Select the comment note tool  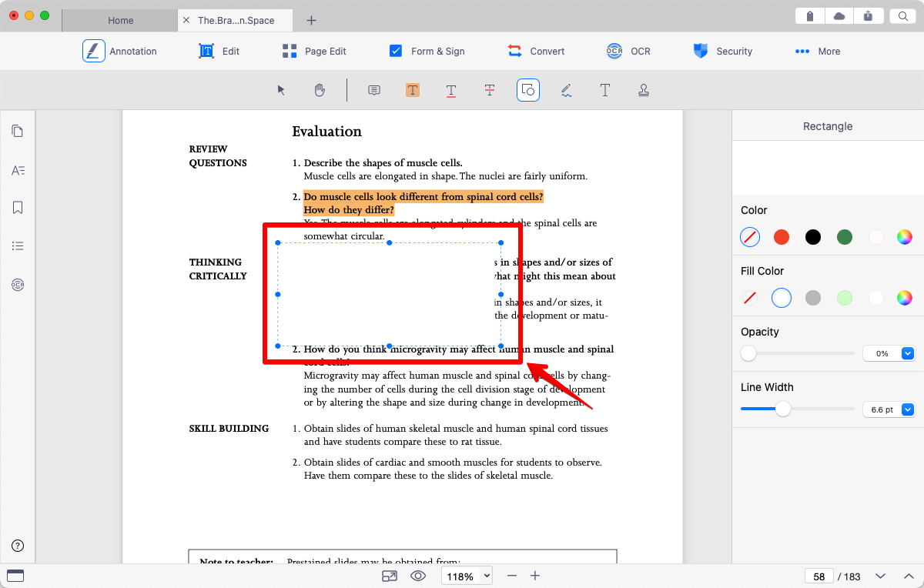tap(374, 90)
